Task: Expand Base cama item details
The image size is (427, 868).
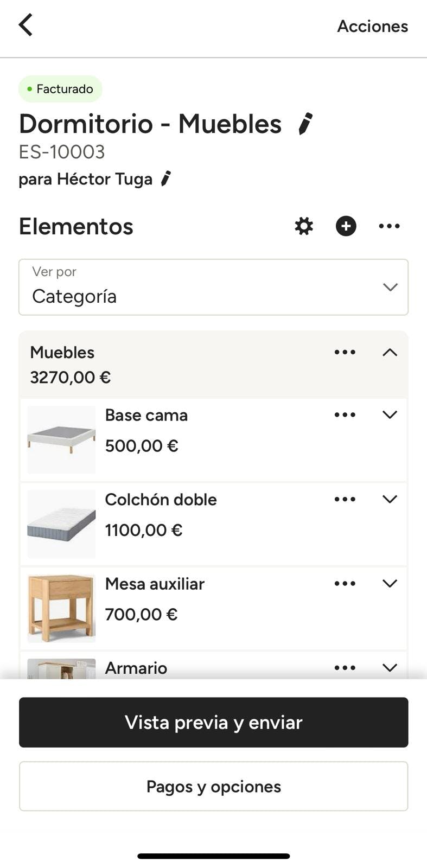Action: [x=390, y=415]
